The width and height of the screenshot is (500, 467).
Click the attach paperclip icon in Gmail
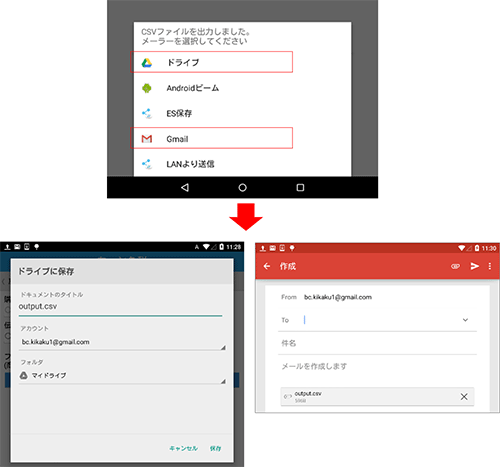coord(455,266)
